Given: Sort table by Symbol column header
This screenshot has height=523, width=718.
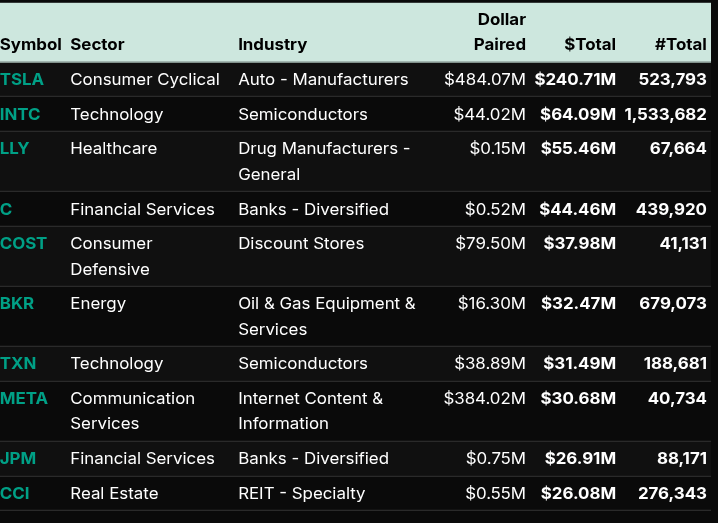Looking at the screenshot, I should tap(31, 44).
